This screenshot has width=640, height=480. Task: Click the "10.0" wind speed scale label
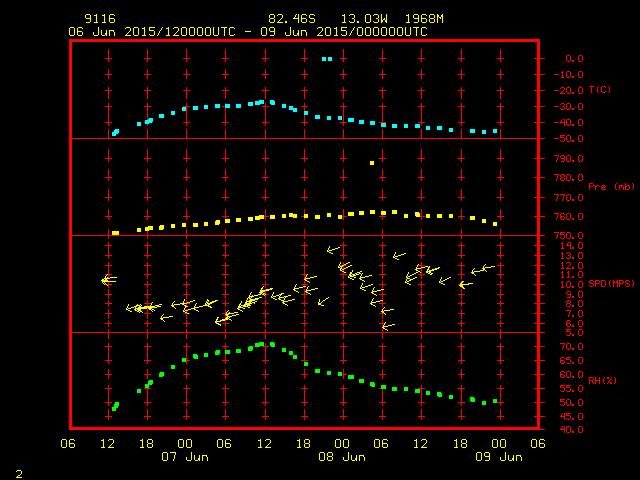571,285
